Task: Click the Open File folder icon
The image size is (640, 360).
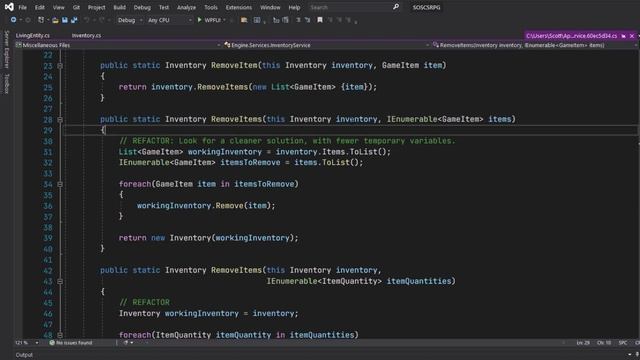Action: click(55, 20)
